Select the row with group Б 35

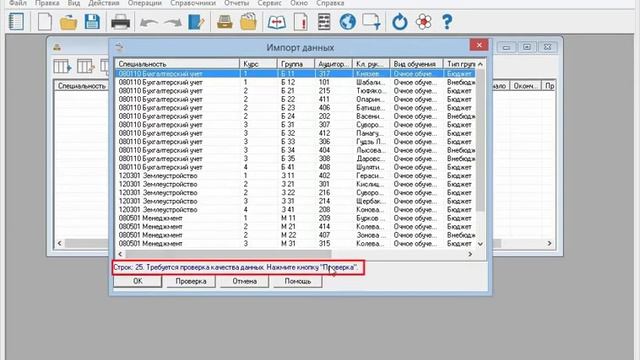click(295, 159)
